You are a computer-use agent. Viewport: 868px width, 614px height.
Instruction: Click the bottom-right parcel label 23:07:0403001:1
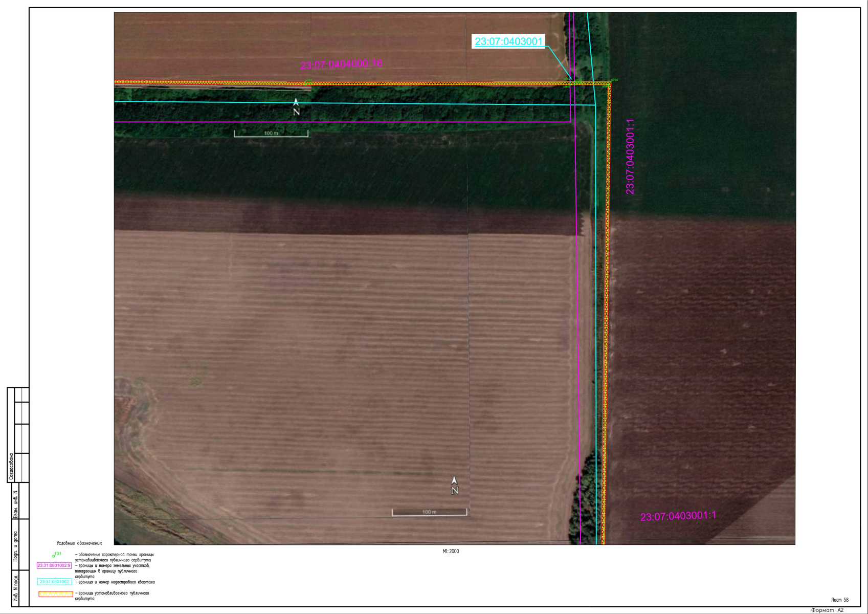tap(678, 516)
